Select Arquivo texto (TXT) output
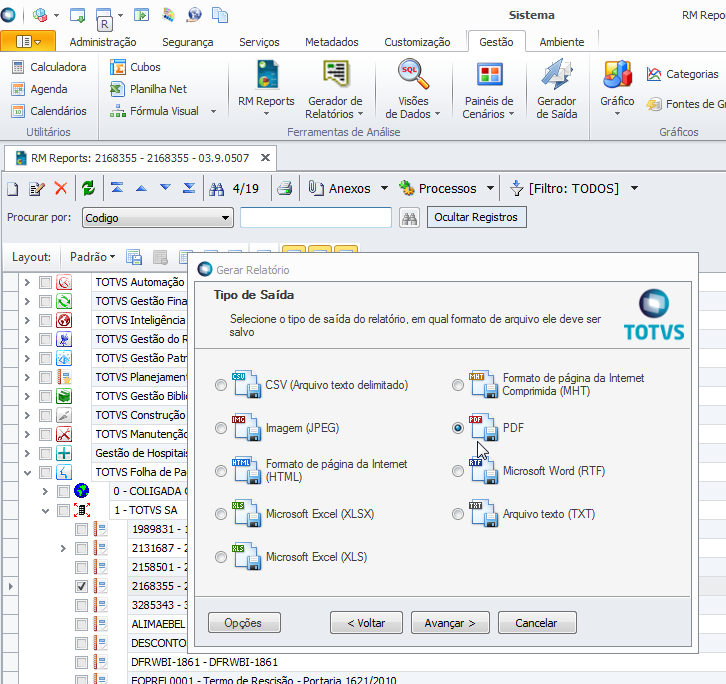The width and height of the screenshot is (726, 684). (x=458, y=514)
